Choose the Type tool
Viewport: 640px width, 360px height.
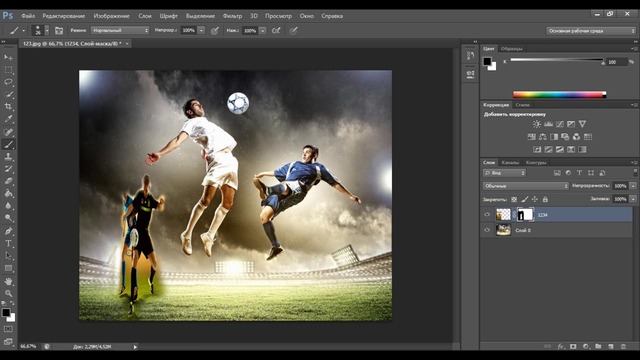[8, 244]
